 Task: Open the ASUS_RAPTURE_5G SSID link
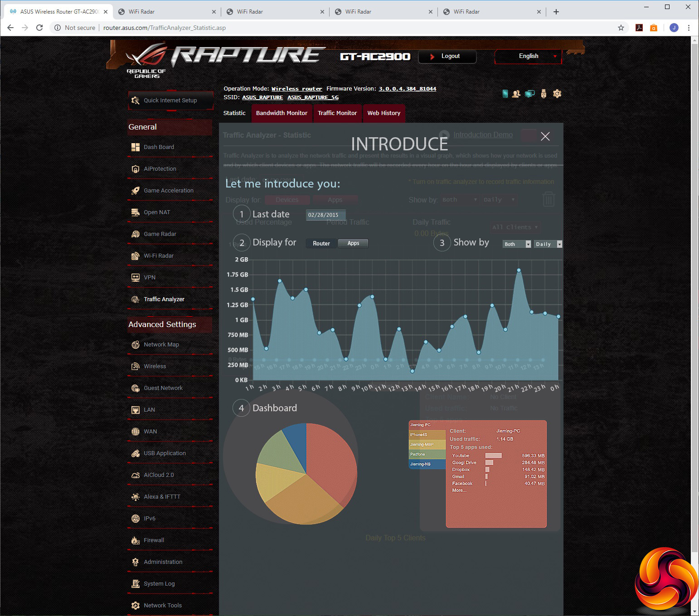click(313, 97)
